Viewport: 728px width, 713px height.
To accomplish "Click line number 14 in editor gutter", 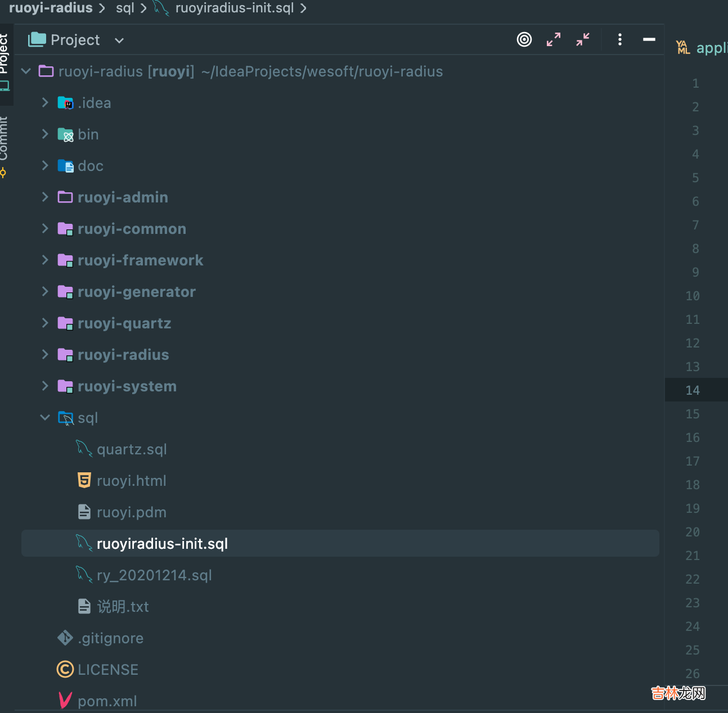I will [693, 390].
